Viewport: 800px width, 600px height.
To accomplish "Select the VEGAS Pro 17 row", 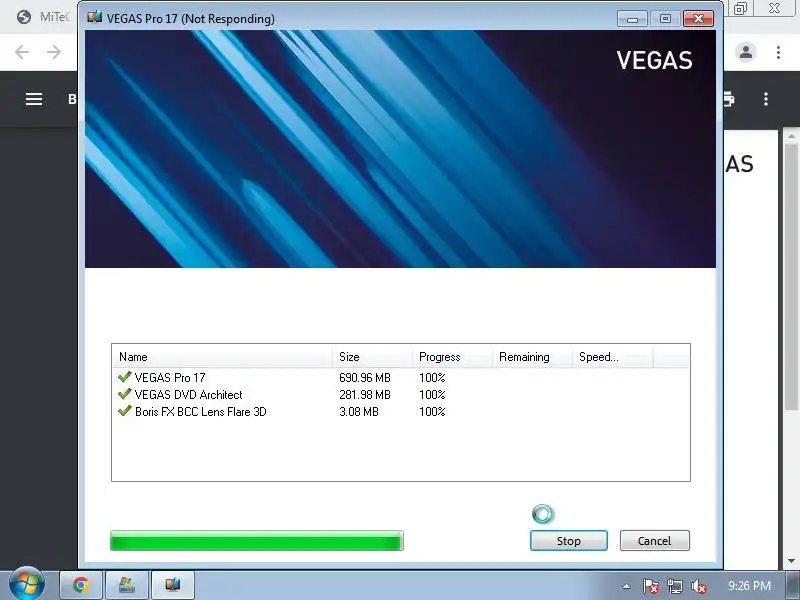I will click(401, 378).
